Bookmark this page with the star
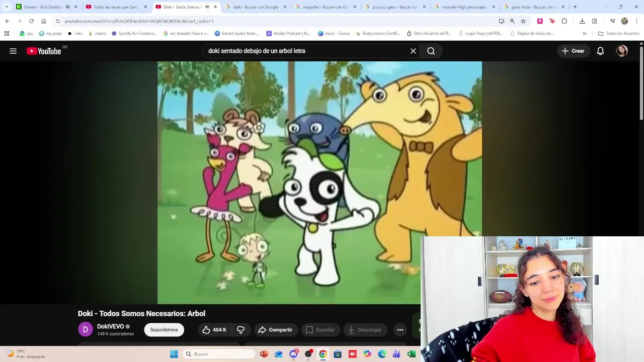Image resolution: width=644 pixels, height=362 pixels. 523,21
